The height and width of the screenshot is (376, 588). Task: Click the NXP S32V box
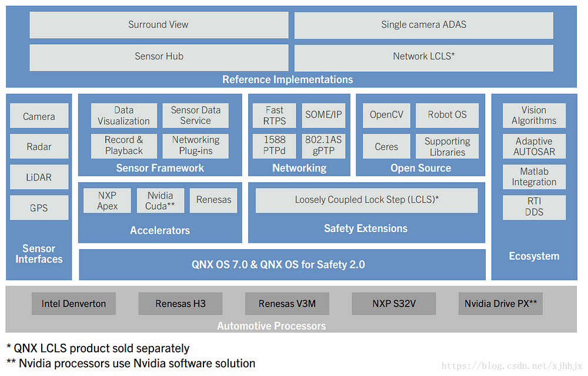tap(394, 304)
